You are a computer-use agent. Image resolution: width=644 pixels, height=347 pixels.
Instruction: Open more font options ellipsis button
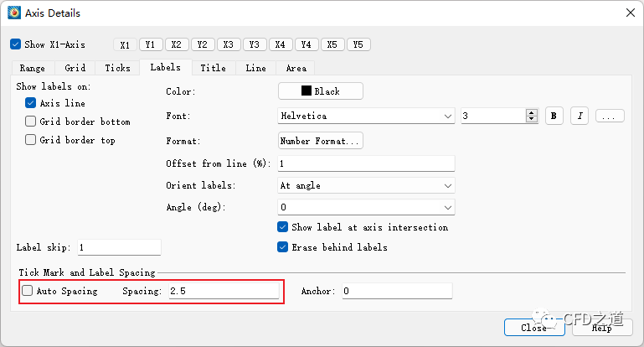[x=610, y=116]
